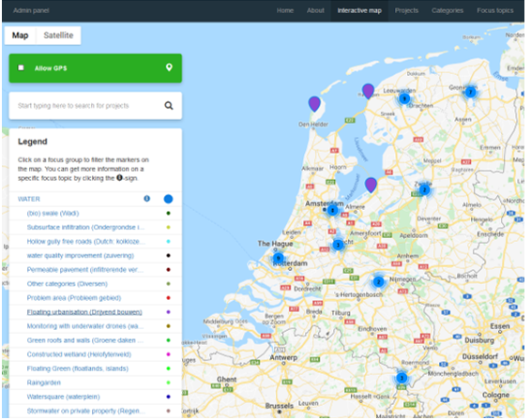The width and height of the screenshot is (531, 420).
Task: Open the cluster marker at Rotterdam
Action: pos(278,258)
